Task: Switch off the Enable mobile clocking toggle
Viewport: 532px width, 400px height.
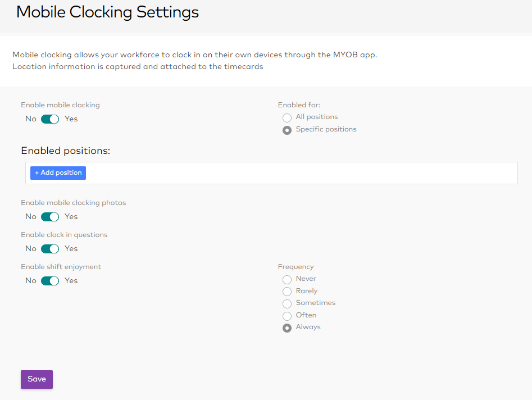Action: pyautogui.click(x=49, y=119)
